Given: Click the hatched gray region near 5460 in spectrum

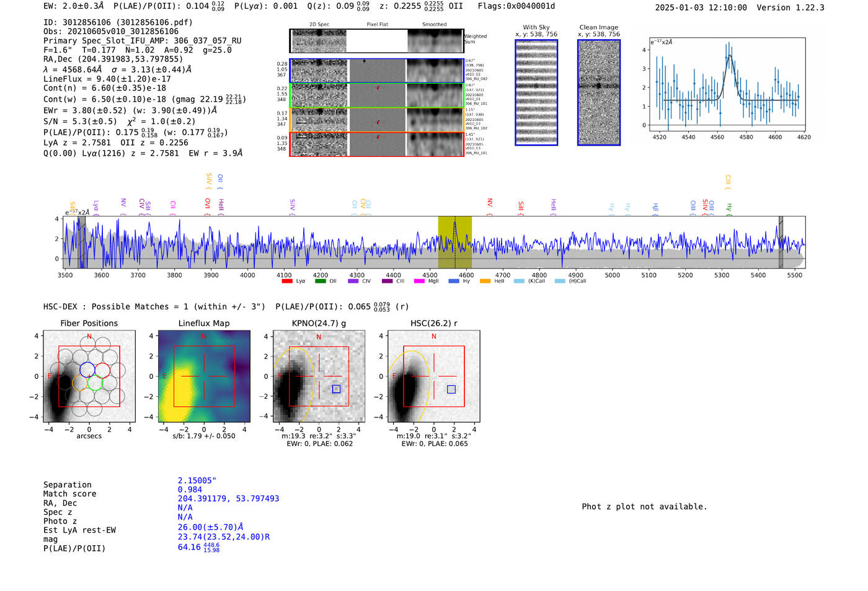Looking at the screenshot, I should pos(781,242).
